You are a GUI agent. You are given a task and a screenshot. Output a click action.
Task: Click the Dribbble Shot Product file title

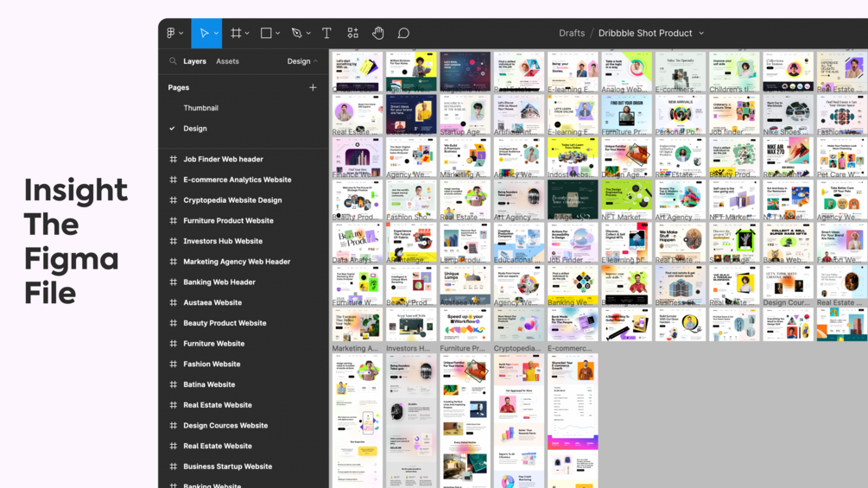[x=645, y=33]
